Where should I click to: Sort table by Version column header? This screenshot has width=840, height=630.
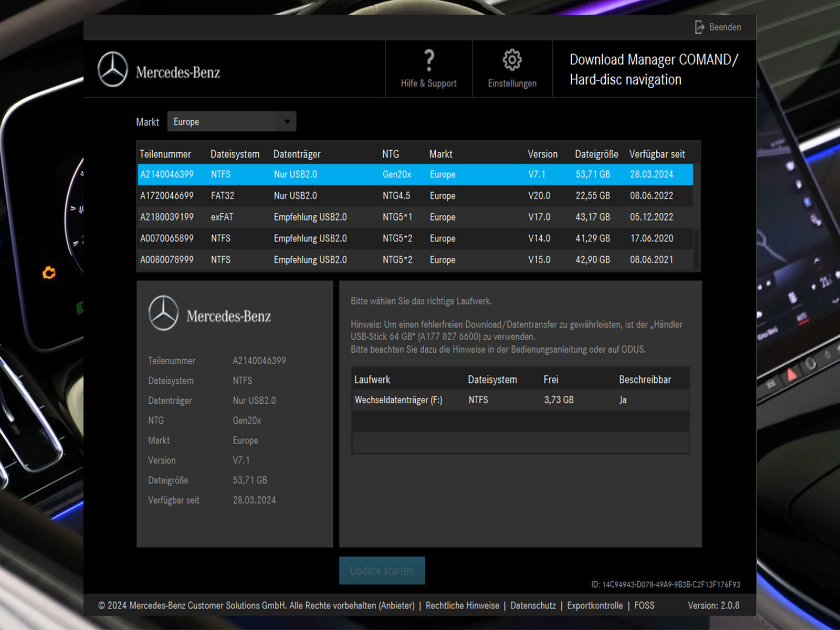coord(542,154)
